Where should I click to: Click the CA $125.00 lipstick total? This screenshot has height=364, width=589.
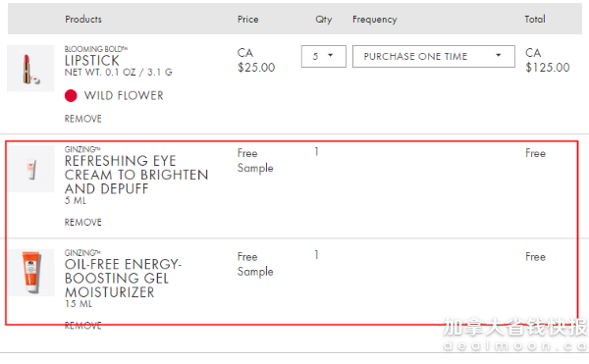548,60
